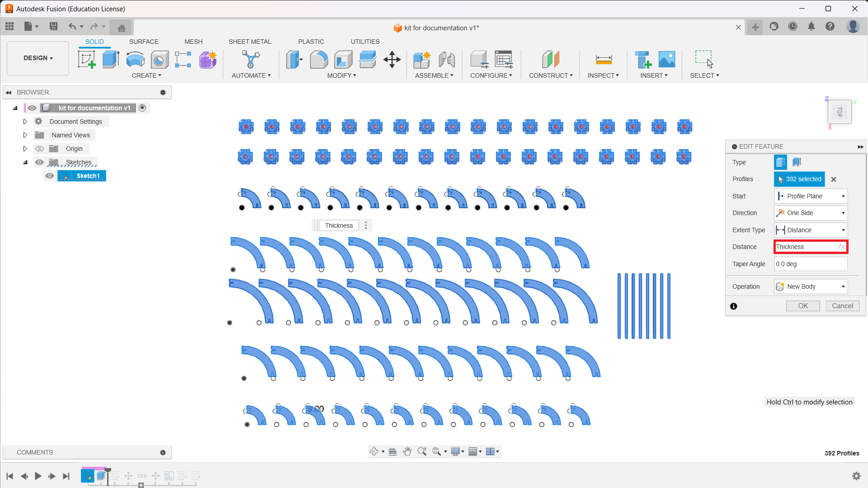Screen dimensions: 868x488
Task: Select the Extrude tool icon
Action: click(x=110, y=59)
